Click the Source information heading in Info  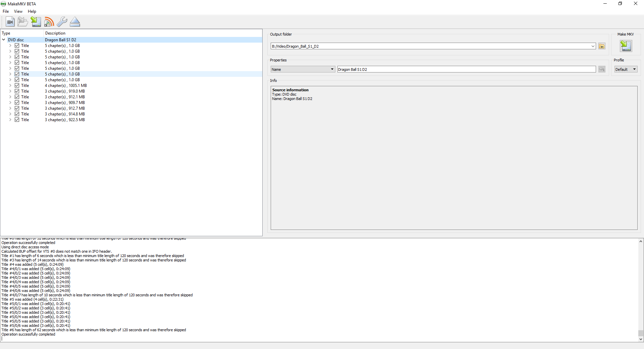click(x=290, y=90)
